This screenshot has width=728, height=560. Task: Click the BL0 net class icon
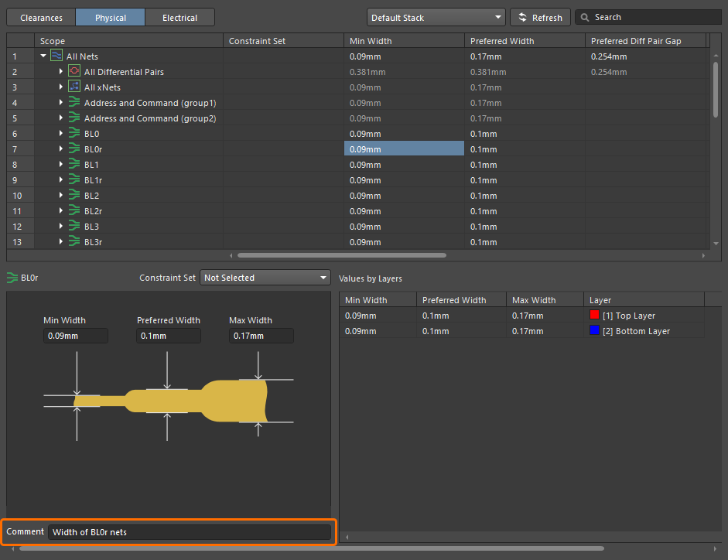coord(74,134)
